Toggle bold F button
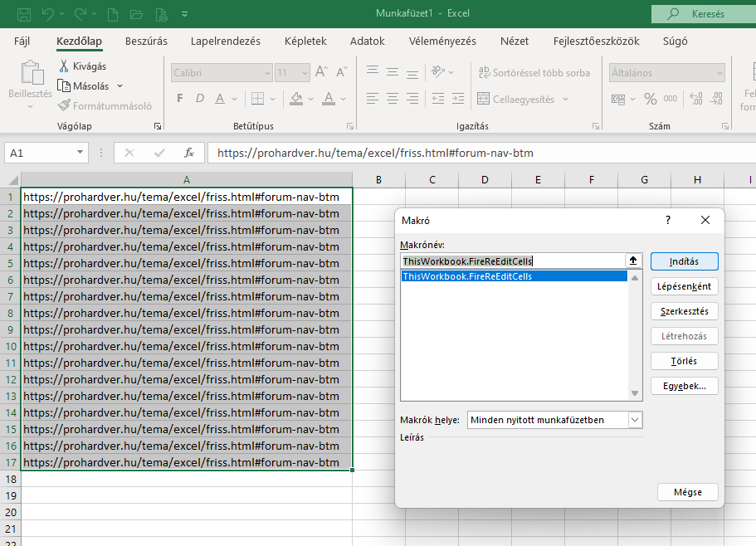The width and height of the screenshot is (756, 546). pos(180,99)
